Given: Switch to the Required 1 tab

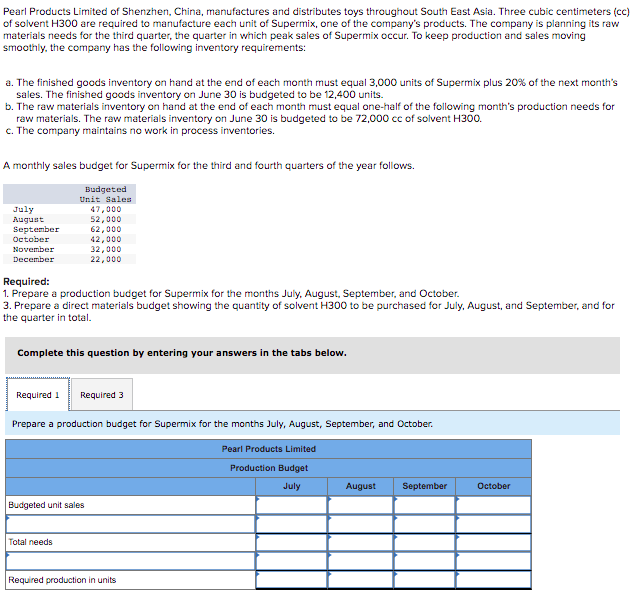Looking at the screenshot, I should [x=38, y=395].
